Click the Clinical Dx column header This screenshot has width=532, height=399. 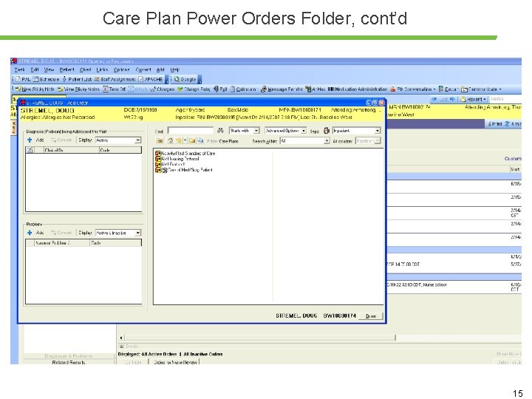[x=71, y=150]
